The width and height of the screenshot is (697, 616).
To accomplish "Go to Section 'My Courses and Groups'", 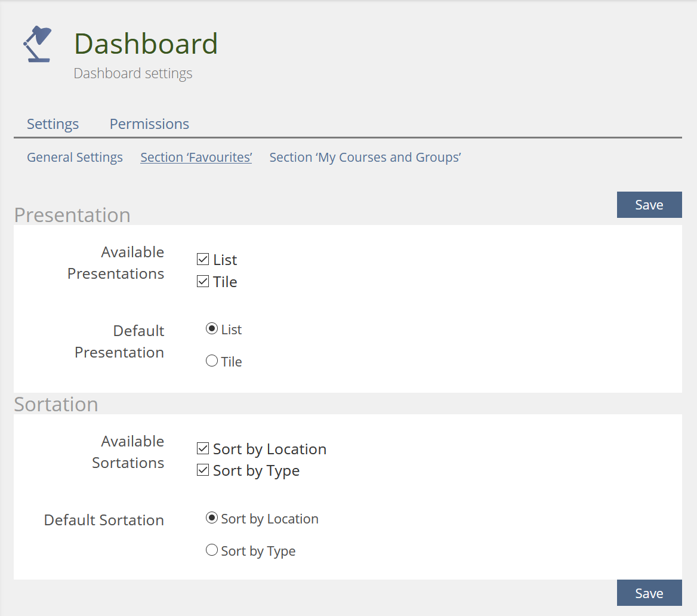I will point(365,158).
